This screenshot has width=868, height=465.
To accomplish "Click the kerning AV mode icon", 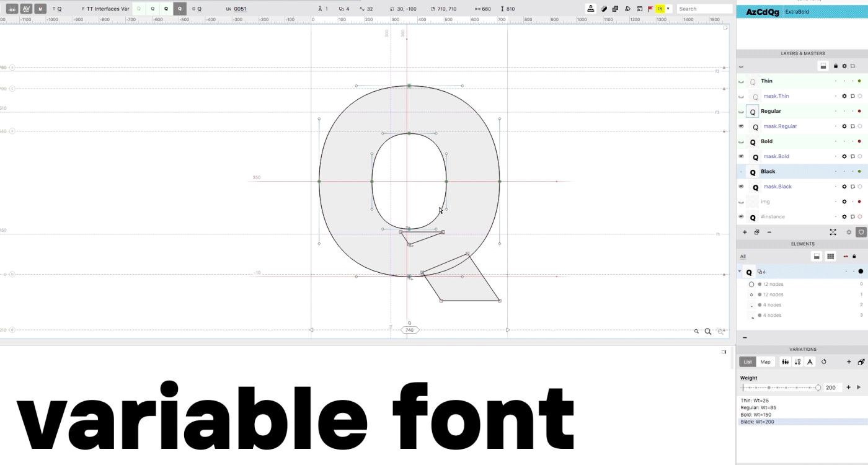I will click(26, 9).
